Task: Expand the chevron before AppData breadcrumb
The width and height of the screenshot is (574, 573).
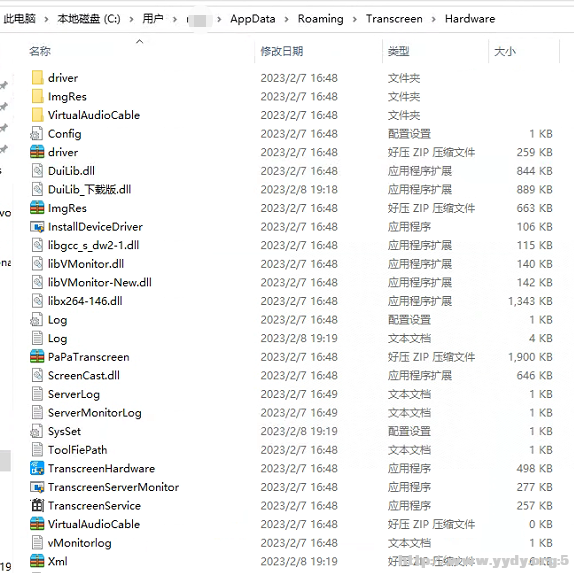Action: tap(219, 19)
